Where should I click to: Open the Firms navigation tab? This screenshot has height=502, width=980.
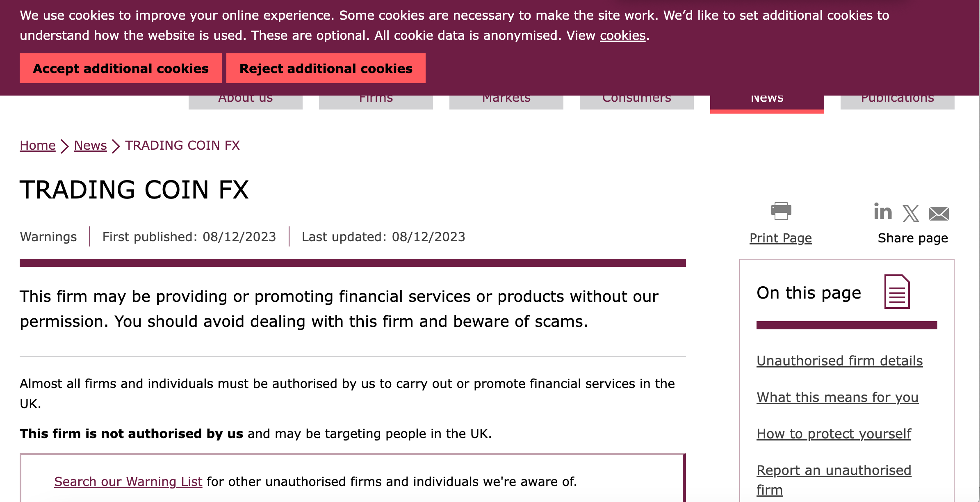pos(376,102)
